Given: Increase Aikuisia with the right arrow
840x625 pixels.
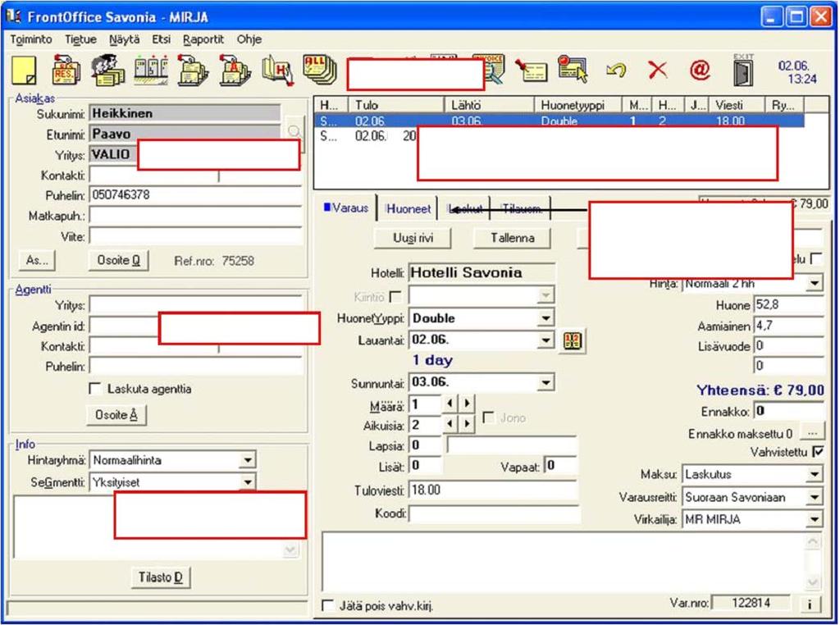Looking at the screenshot, I should (467, 424).
